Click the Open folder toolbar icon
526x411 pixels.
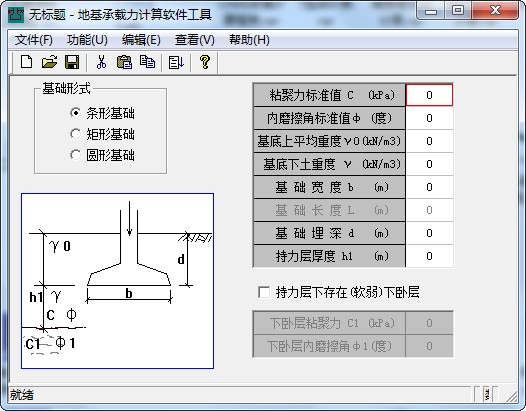(x=49, y=62)
